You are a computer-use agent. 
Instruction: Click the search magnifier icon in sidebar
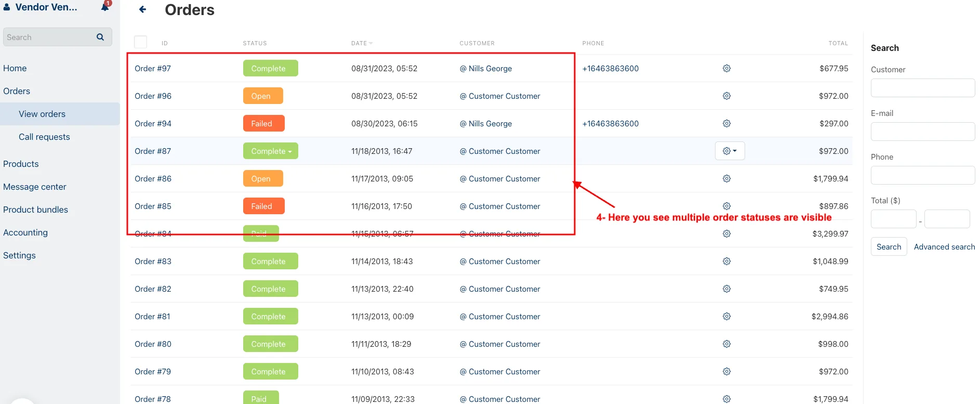point(100,37)
